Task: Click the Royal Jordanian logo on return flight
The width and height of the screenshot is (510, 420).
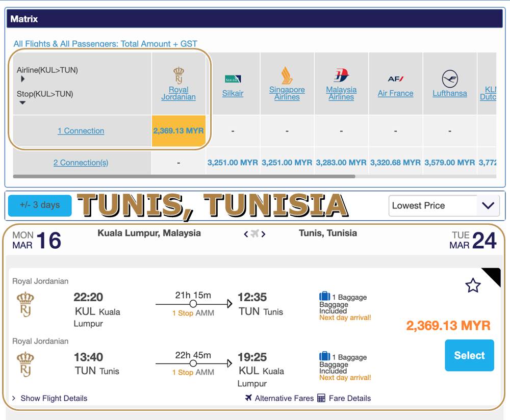Action: point(25,364)
